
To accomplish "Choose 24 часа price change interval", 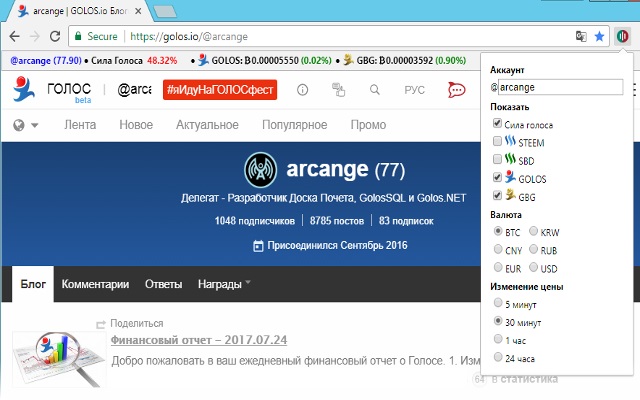I will pos(498,357).
